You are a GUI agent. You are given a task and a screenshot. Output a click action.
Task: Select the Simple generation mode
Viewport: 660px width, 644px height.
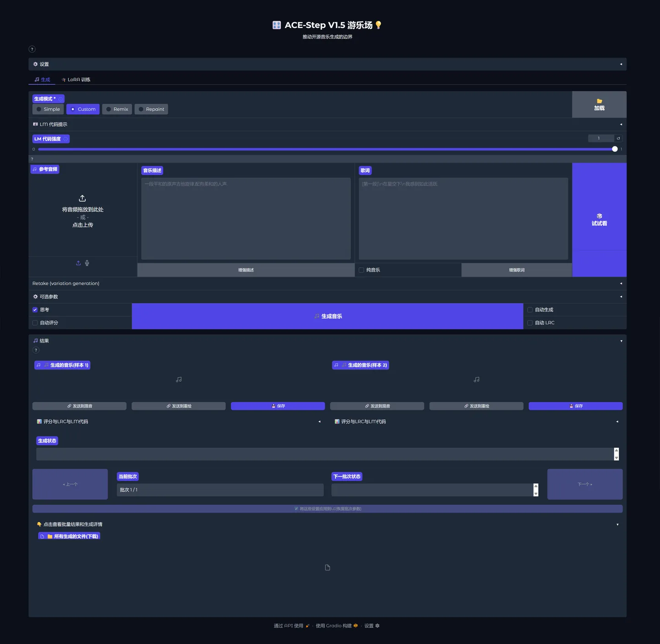[48, 109]
